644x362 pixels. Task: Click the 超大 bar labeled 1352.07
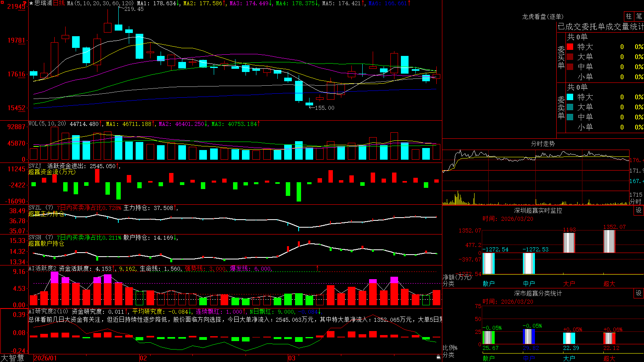(x=609, y=241)
